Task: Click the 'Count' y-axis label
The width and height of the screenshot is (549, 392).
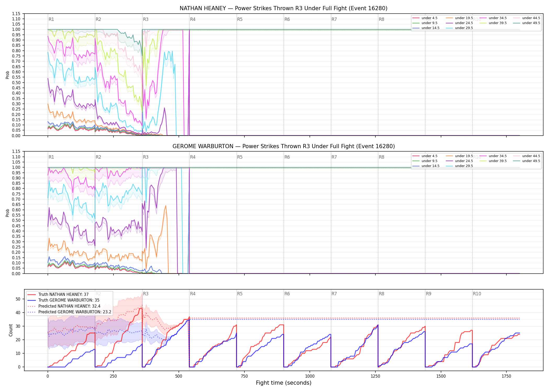Action: [11, 330]
